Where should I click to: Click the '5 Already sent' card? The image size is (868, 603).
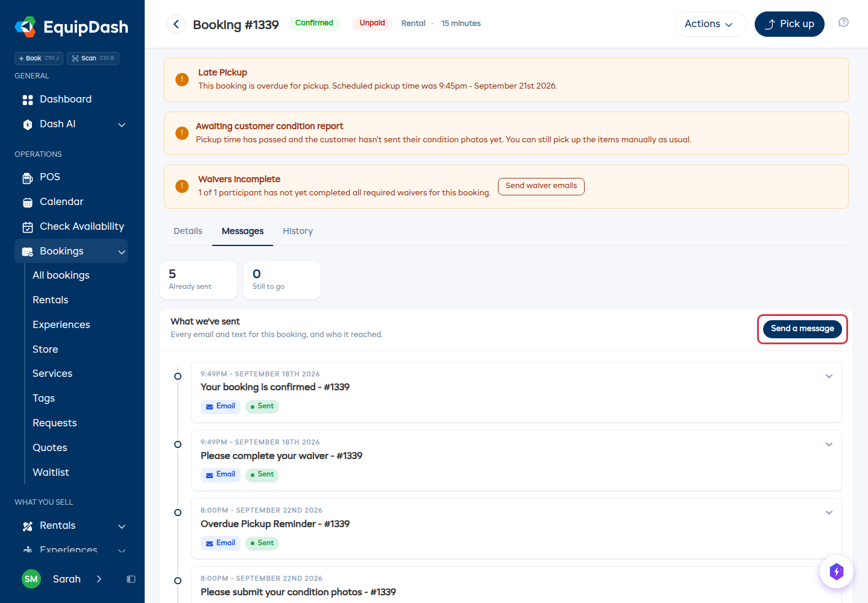point(198,280)
